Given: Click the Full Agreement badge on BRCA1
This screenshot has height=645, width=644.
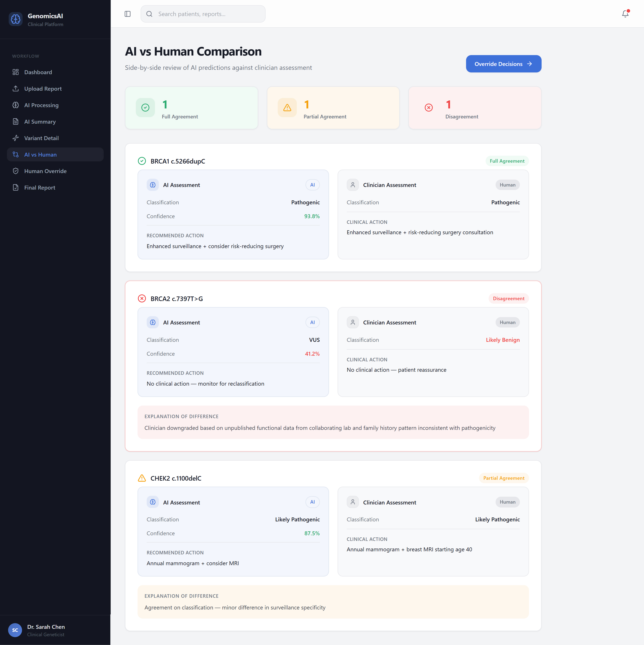Looking at the screenshot, I should pos(507,161).
